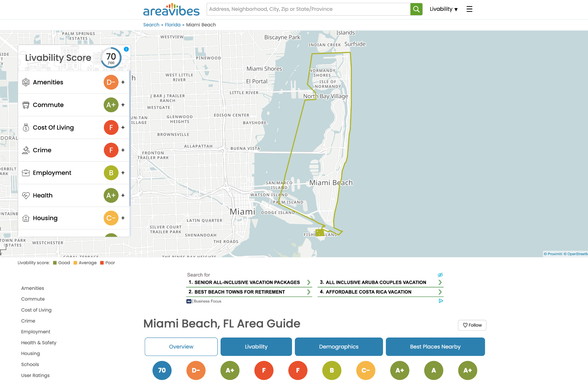This screenshot has height=382, width=588.
Task: Click the Commute bus icon
Action: click(26, 105)
